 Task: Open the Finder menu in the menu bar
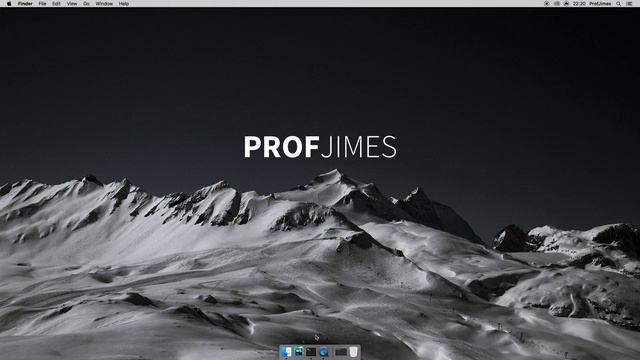[x=25, y=4]
